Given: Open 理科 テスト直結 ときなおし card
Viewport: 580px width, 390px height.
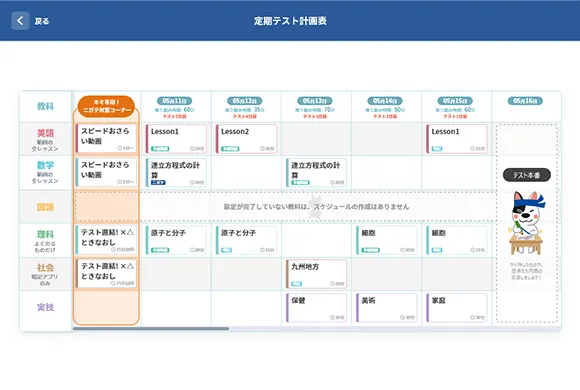Looking at the screenshot, I should click(x=106, y=240).
